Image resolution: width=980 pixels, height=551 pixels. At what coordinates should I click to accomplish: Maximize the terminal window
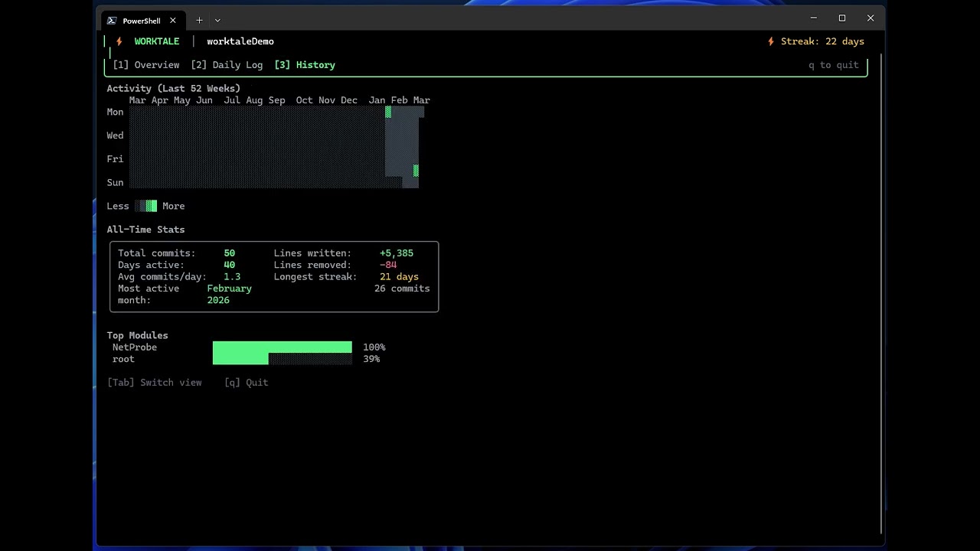842,18
